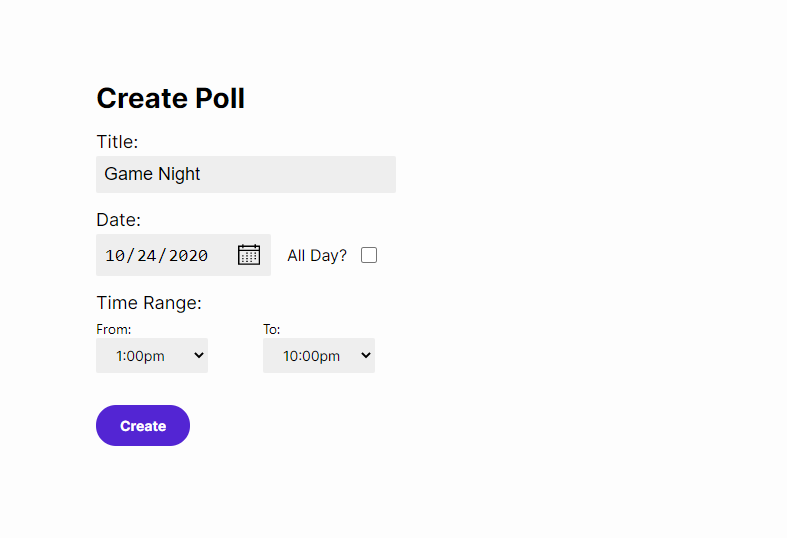Click the chevron arrow on From dropdown

click(199, 355)
